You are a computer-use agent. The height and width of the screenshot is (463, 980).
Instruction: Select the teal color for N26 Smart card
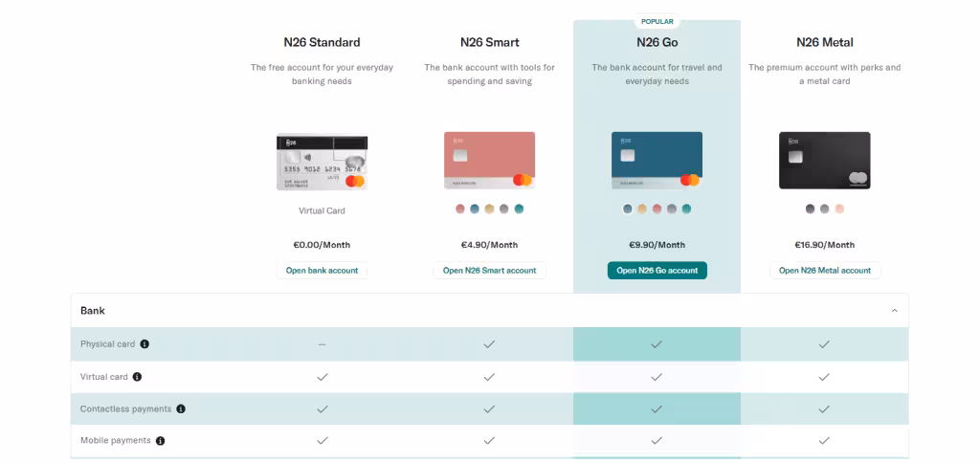[x=519, y=209]
